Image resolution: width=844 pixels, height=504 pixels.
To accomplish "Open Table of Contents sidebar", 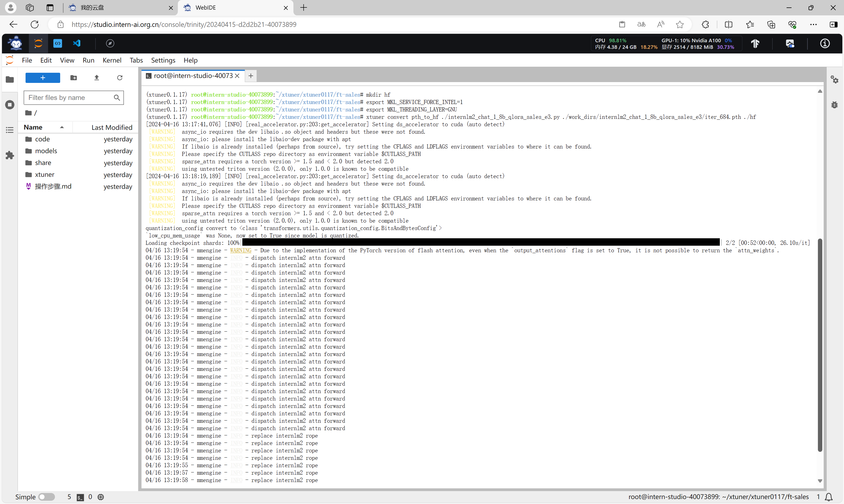I will [x=10, y=130].
